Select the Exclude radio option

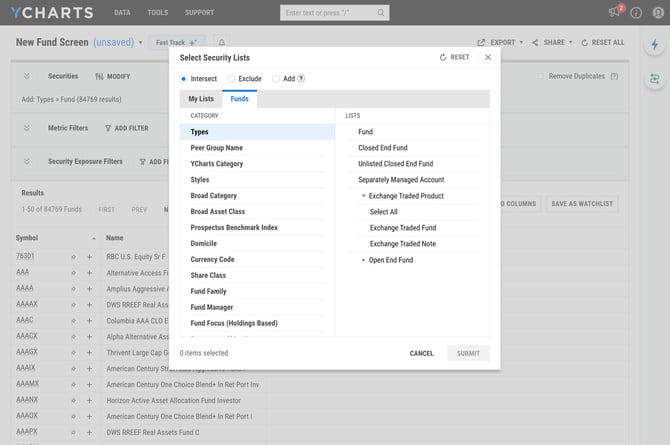231,79
